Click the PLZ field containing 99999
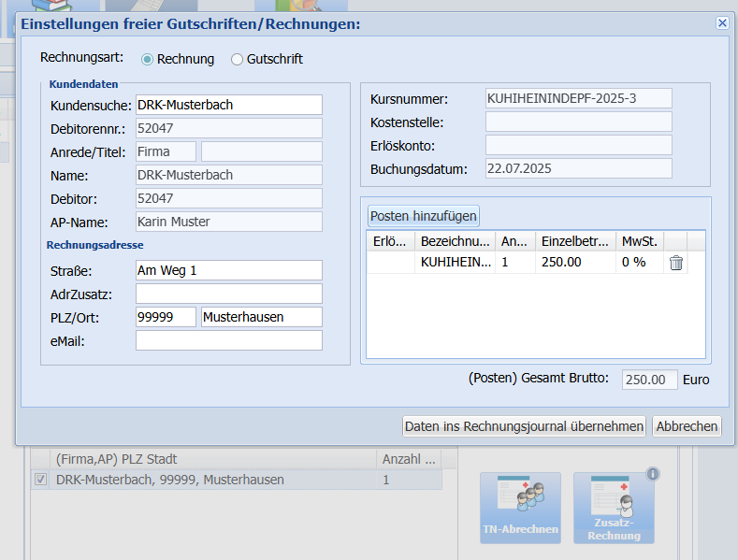The width and height of the screenshot is (738, 560). tap(166, 317)
